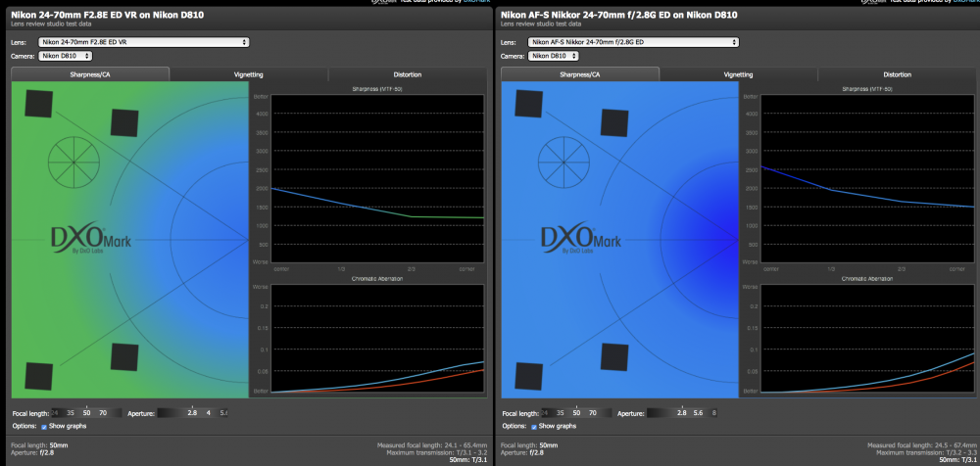
Task: Set focal length to 35 in the AF-S Nikkor f/2.8G panel
Action: (561, 413)
